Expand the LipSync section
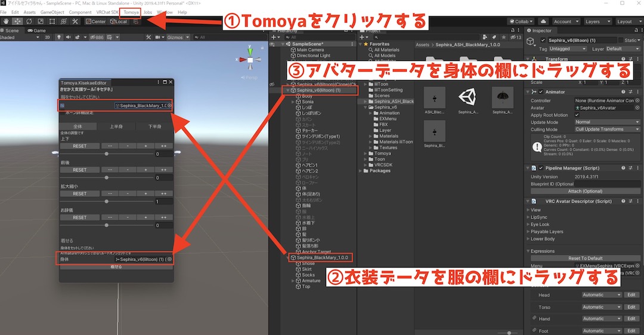This screenshot has height=335, width=644. point(538,217)
